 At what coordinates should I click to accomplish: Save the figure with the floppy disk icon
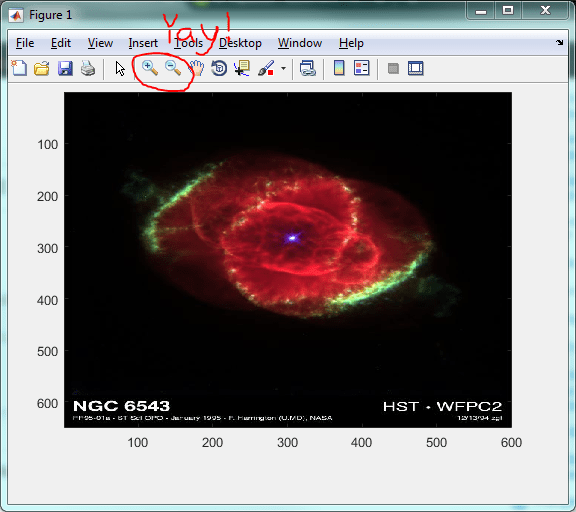(x=65, y=68)
